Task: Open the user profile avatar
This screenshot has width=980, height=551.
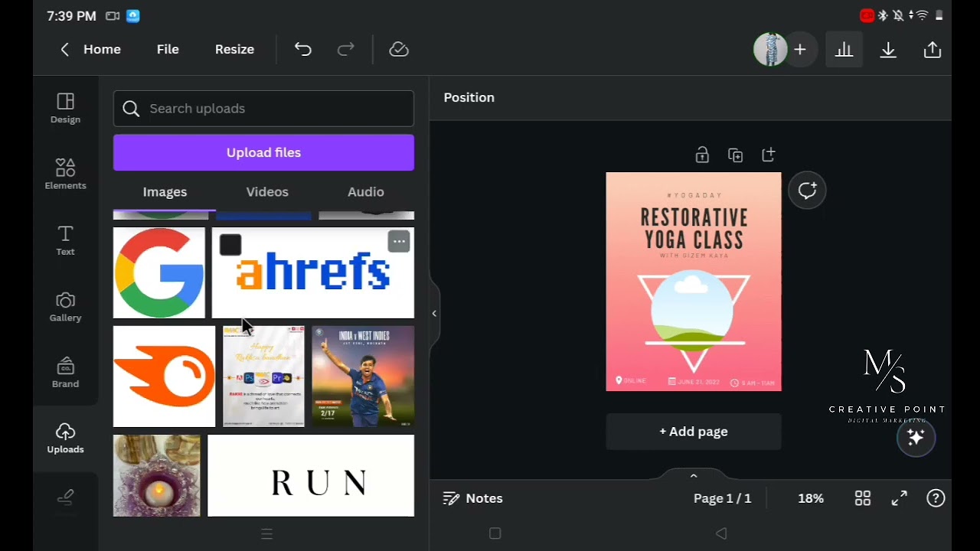Action: coord(770,50)
